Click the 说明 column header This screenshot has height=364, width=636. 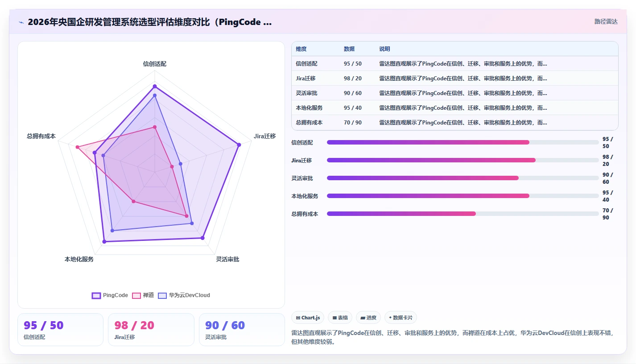tap(384, 49)
